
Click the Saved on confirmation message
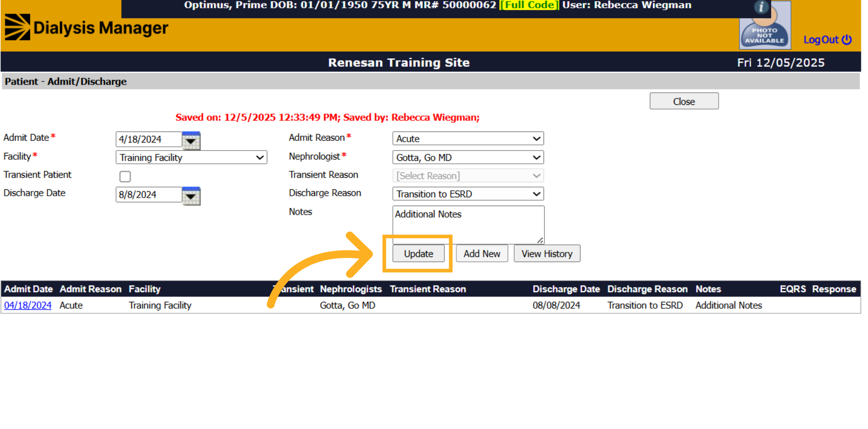coord(327,117)
